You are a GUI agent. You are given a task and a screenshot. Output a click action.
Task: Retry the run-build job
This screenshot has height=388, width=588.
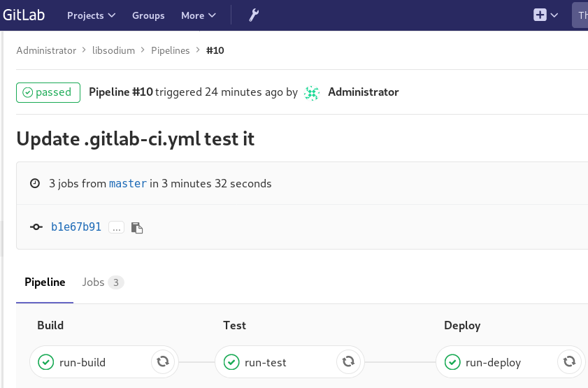162,361
